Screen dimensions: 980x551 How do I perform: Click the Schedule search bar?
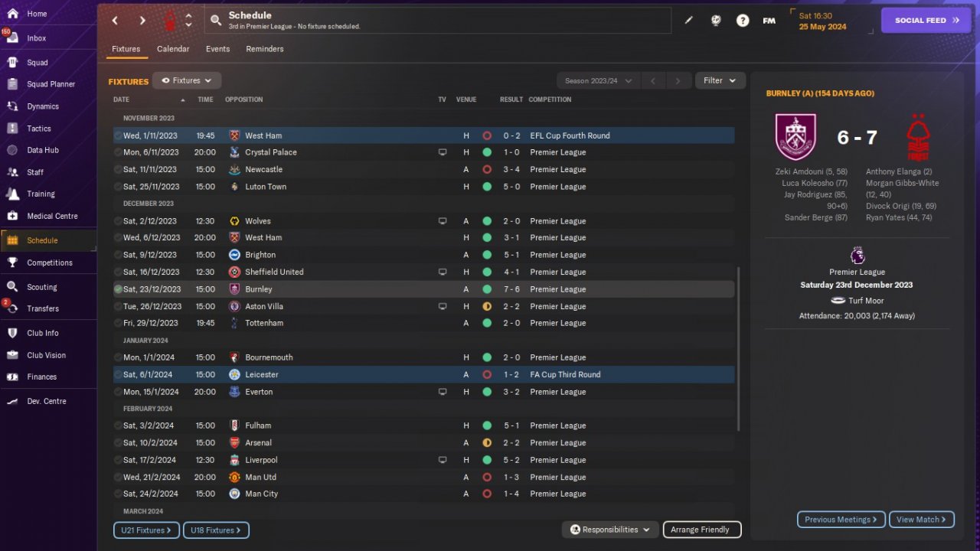tap(438, 21)
